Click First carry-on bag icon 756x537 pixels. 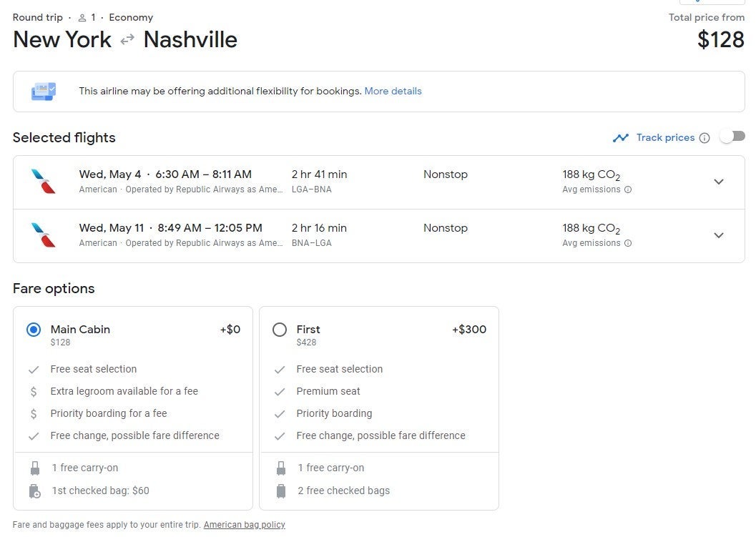[x=280, y=468]
